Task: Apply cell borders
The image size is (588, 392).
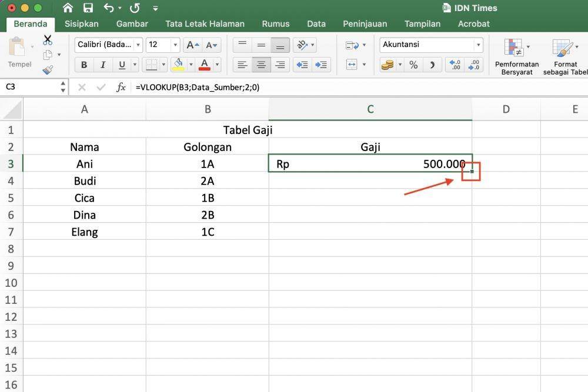Action: coord(152,65)
